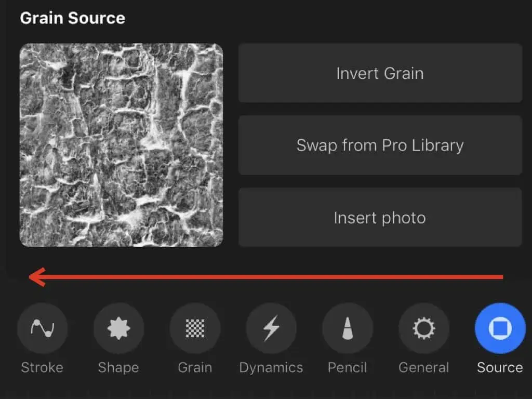
Task: Switch to the Dynamics tab label
Action: [271, 368]
